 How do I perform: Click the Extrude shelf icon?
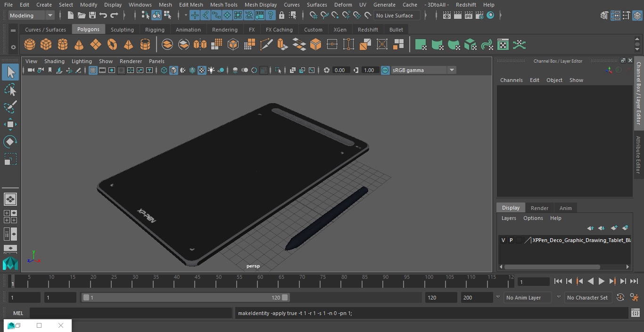[x=282, y=45]
